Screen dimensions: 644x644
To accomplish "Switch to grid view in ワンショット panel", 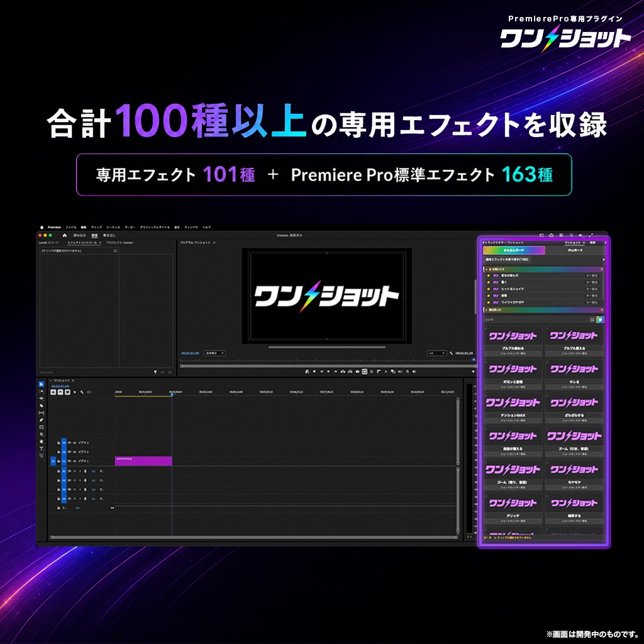I will (600, 319).
